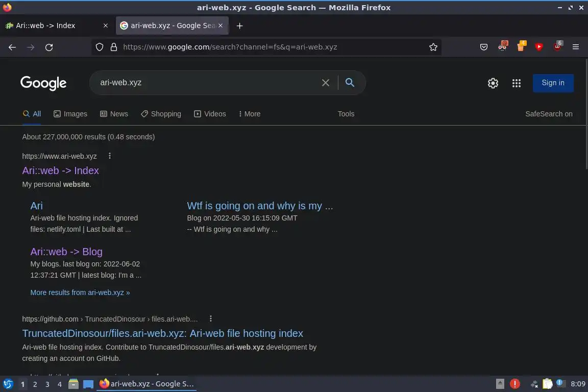This screenshot has height=392, width=588.
Task: Click the forward navigation arrow
Action: [31, 47]
